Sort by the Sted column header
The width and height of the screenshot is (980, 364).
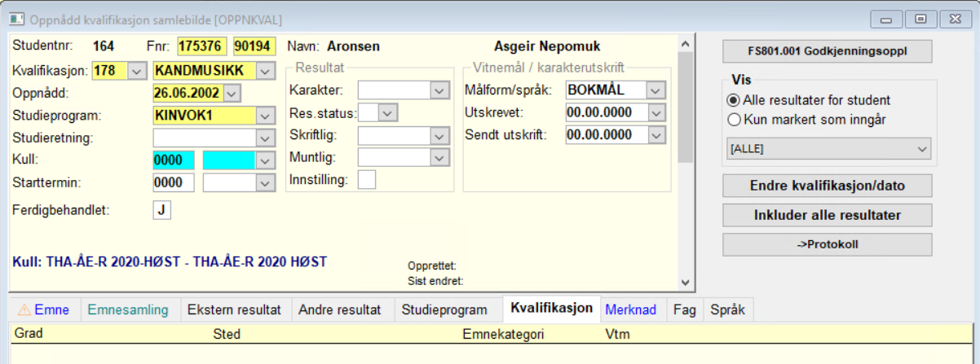(x=226, y=334)
